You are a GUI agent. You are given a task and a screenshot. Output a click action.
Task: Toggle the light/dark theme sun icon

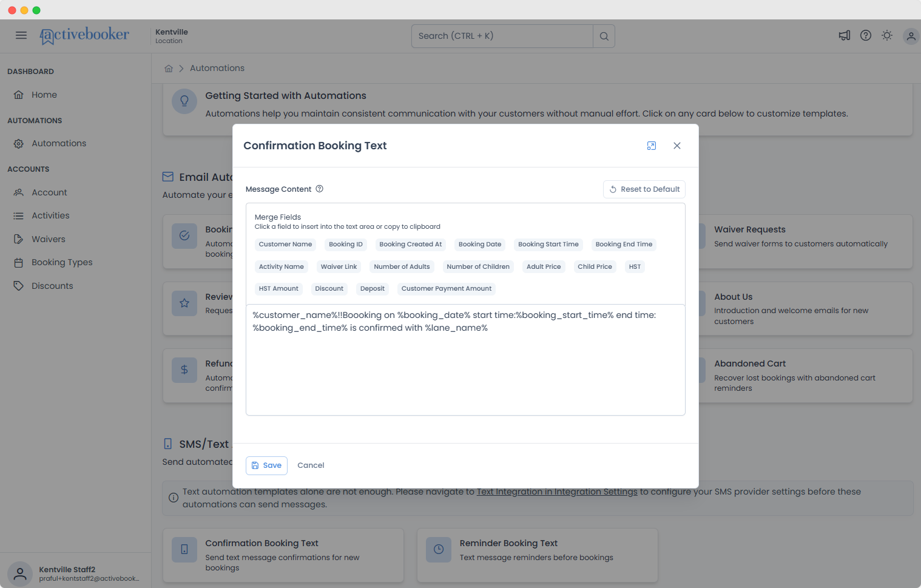[x=887, y=35]
